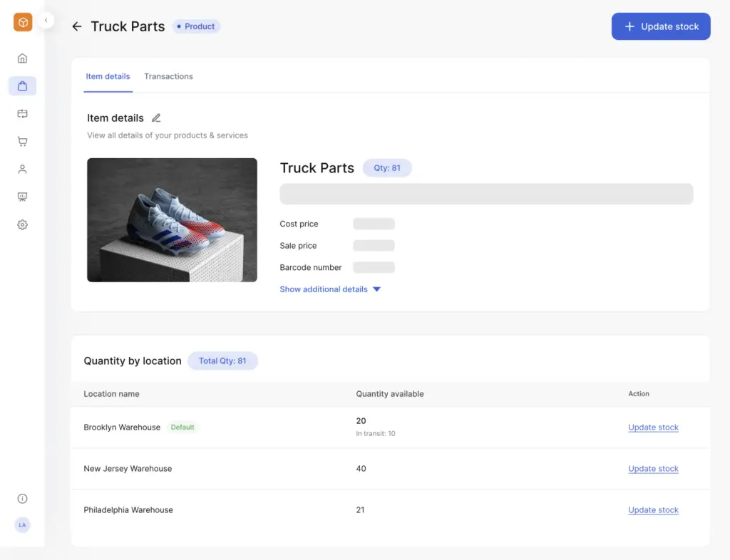This screenshot has width=730, height=560.
Task: Collapse the sidebar with the chevron arrow
Action: [46, 22]
